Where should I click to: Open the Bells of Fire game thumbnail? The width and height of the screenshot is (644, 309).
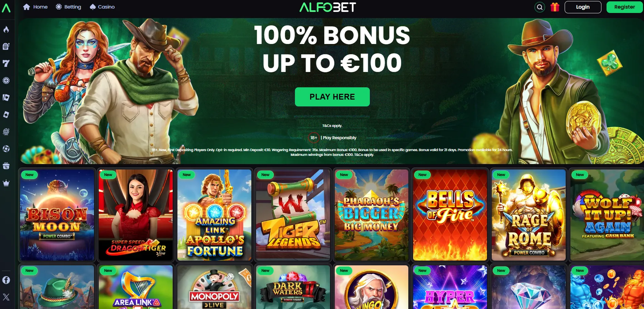click(450, 215)
